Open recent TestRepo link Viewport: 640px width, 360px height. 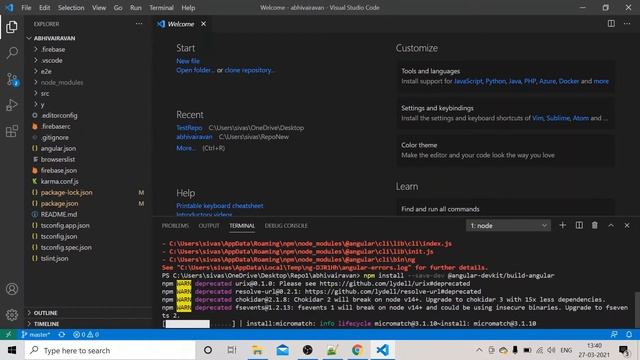coord(189,128)
